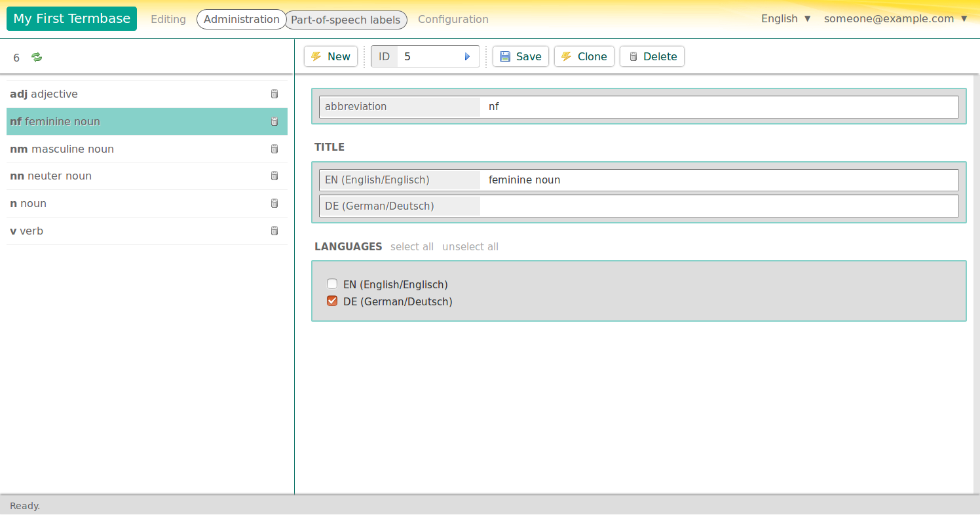Enable the EN English language checkbox
980x515 pixels.
coord(332,284)
